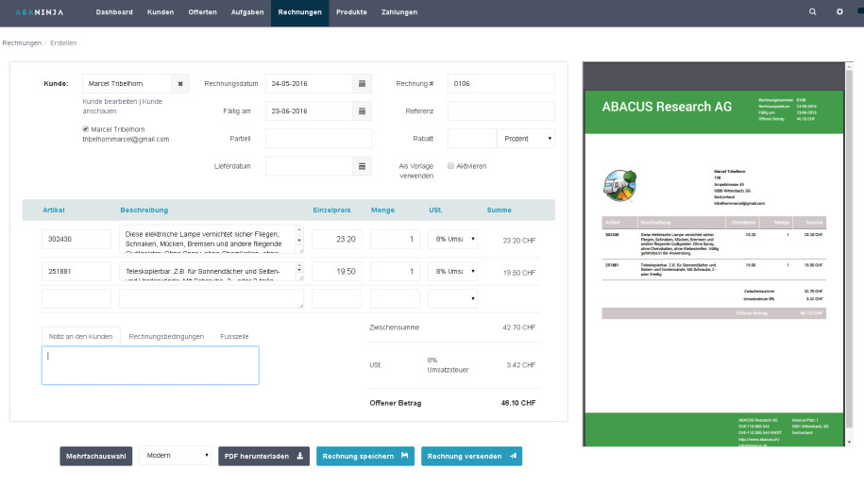The image size is (864, 504).
Task: Click scroll-down arrow of invoice preview
Action: [x=849, y=443]
